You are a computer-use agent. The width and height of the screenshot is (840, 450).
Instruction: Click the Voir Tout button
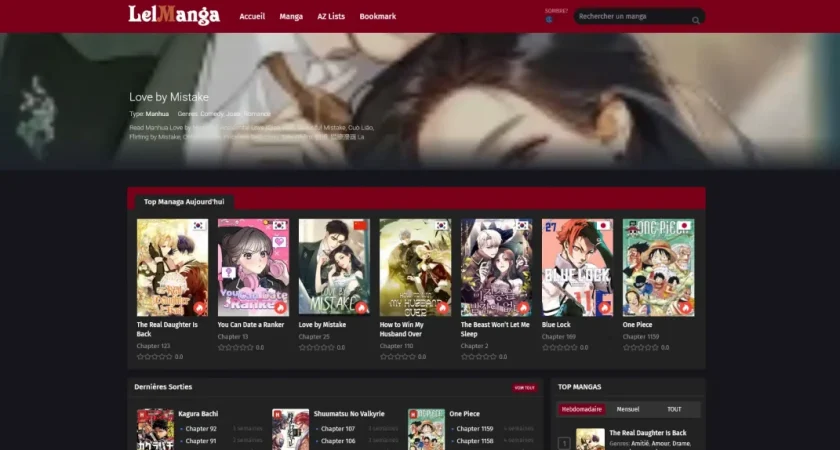coord(524,387)
